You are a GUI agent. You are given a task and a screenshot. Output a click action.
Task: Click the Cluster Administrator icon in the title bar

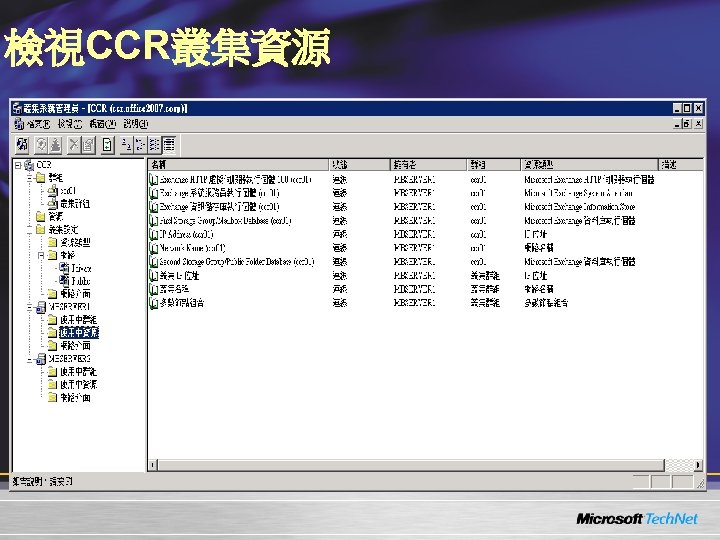17,108
